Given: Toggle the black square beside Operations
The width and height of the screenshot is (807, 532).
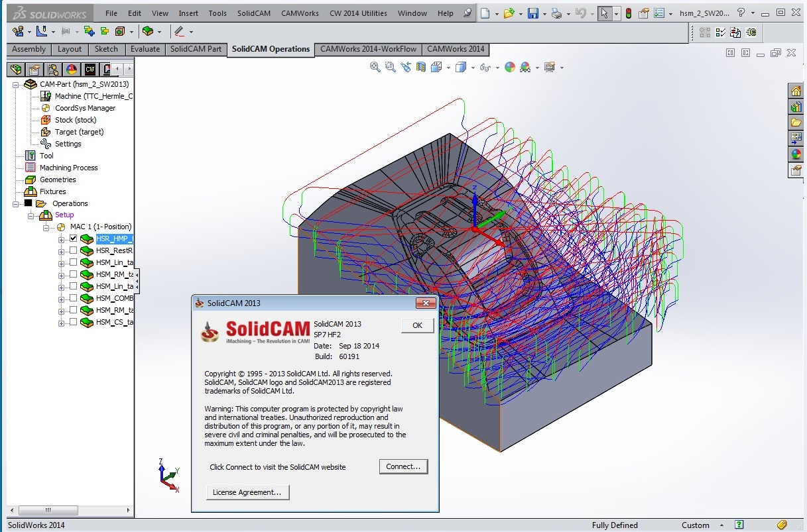Looking at the screenshot, I should pyautogui.click(x=28, y=203).
